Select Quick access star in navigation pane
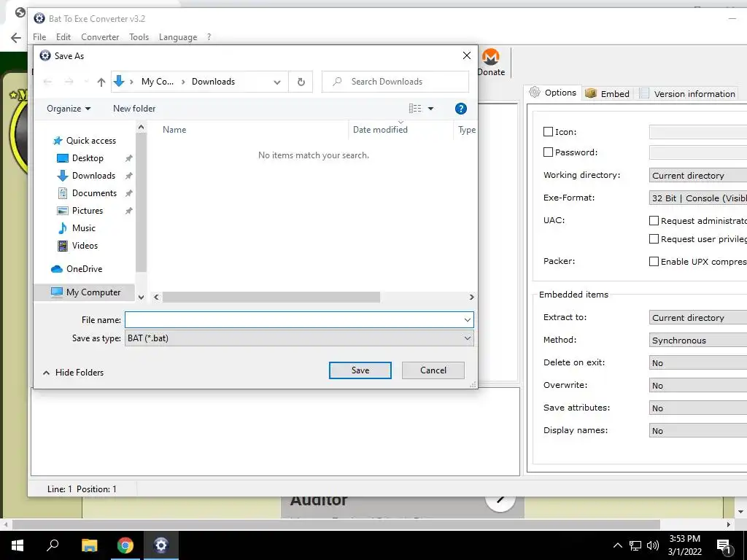The width and height of the screenshot is (747, 560). [58, 141]
